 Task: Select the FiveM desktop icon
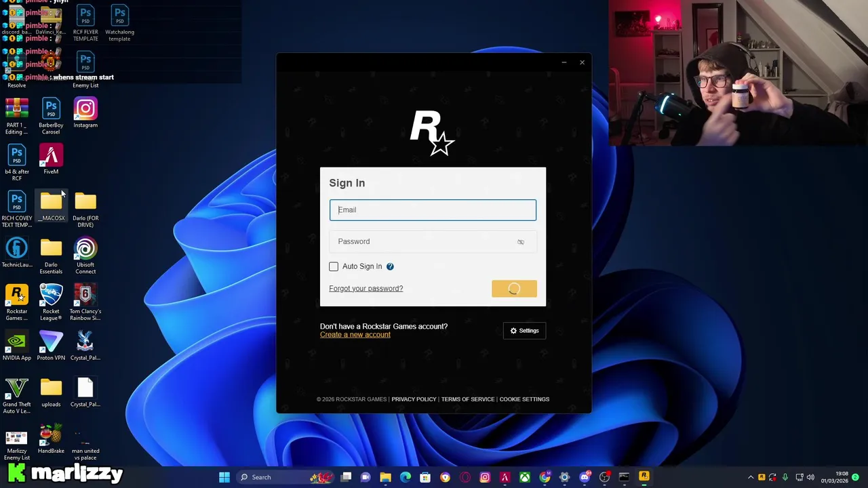click(51, 160)
